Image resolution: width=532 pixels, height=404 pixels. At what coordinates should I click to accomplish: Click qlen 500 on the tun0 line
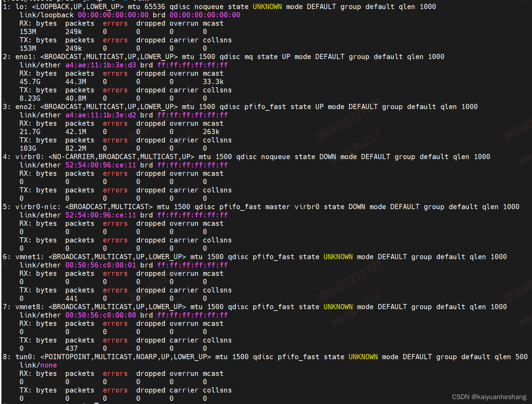click(x=511, y=357)
